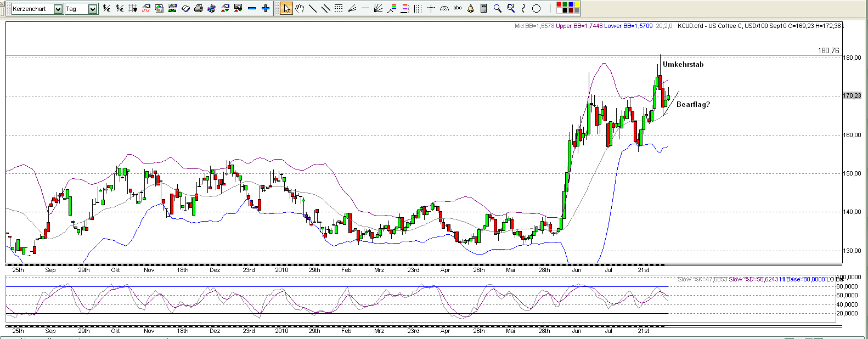Open the Kerzenchart chart type dropdown

(x=58, y=9)
